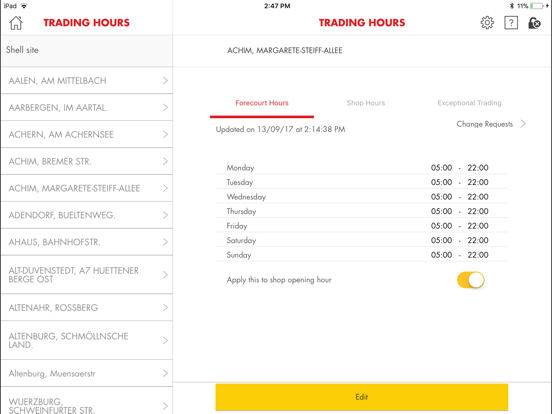Select ALTENBURG, SCHMÖLLNSCHE LAND. site
The image size is (552, 414).
click(68, 340)
